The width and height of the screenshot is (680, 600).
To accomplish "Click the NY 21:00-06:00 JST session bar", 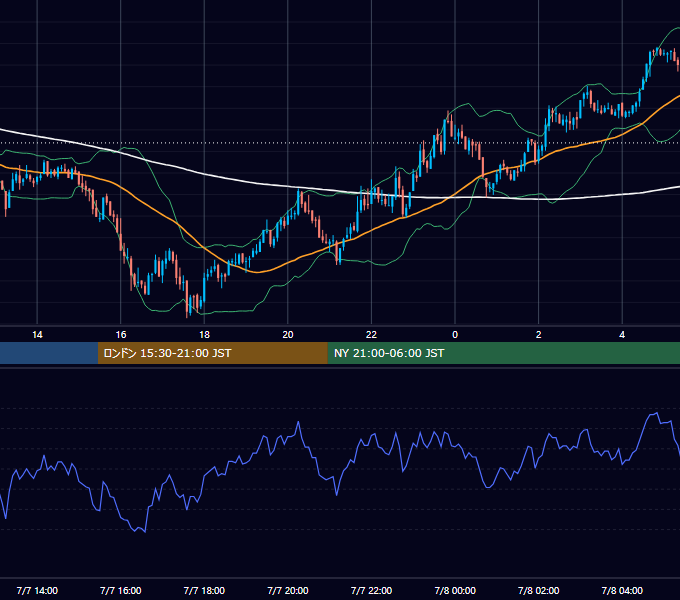I will (x=503, y=353).
